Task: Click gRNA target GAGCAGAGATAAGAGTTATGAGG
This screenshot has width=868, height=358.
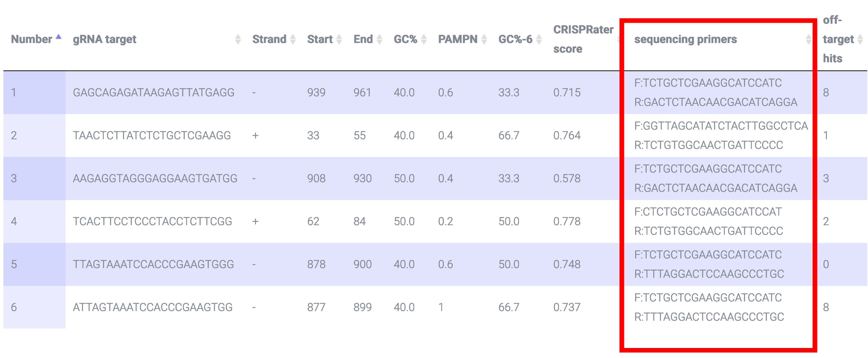Action: coord(154,93)
